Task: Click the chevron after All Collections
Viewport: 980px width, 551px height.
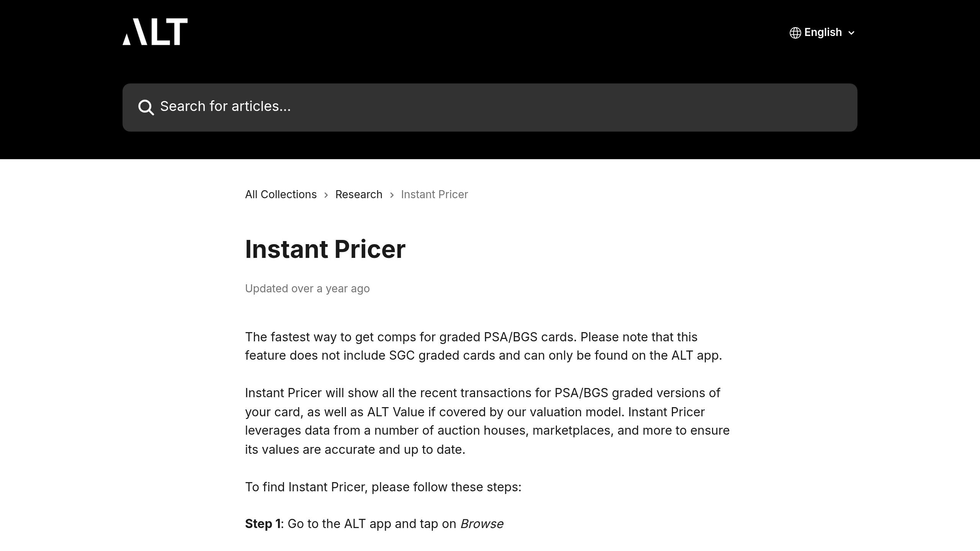Action: (326, 195)
